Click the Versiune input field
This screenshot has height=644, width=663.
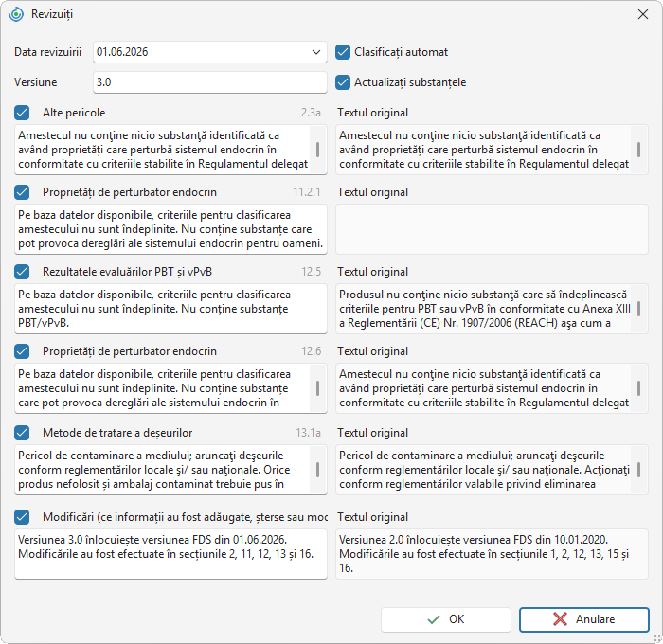pos(209,82)
